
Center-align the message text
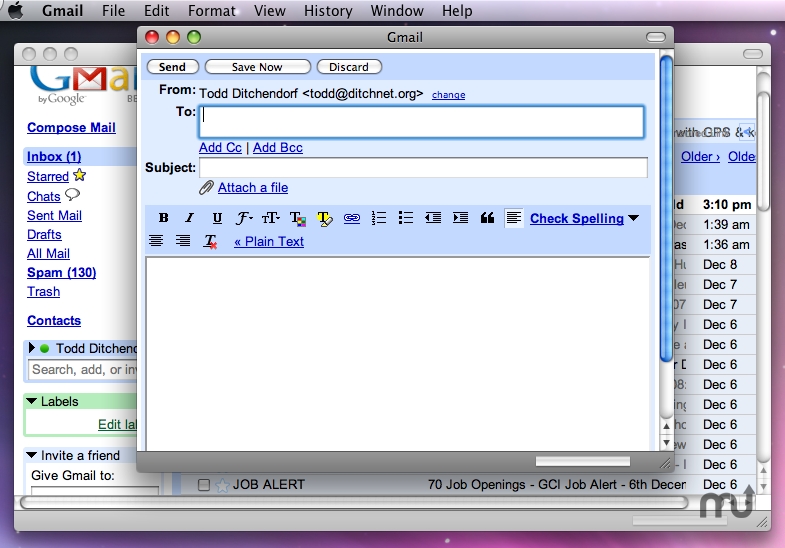[x=156, y=241]
